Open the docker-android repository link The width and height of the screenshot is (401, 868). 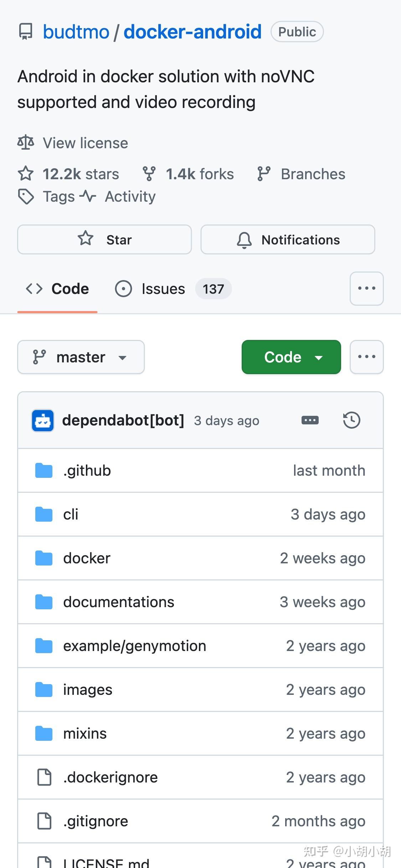192,32
